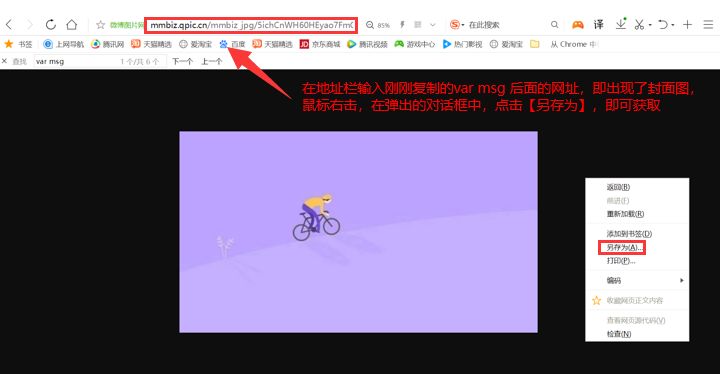This screenshot has width=720, height=374.
Task: Close the find bar with X
Action: 5,61
